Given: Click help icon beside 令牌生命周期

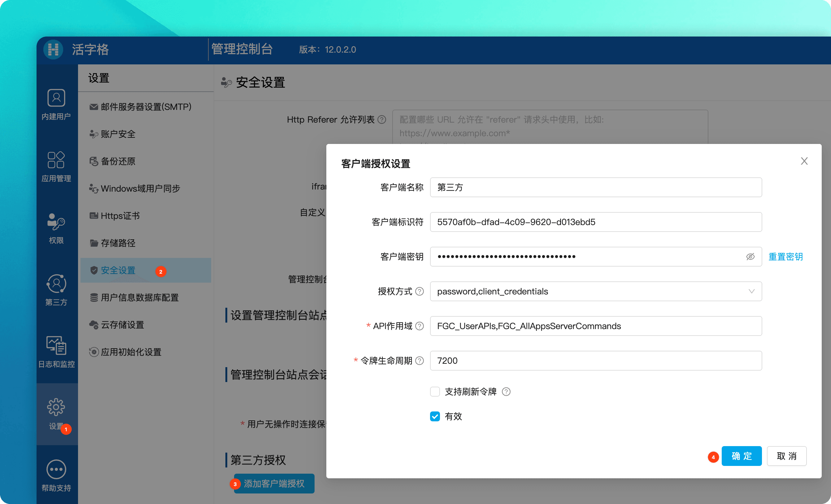Looking at the screenshot, I should (x=420, y=361).
